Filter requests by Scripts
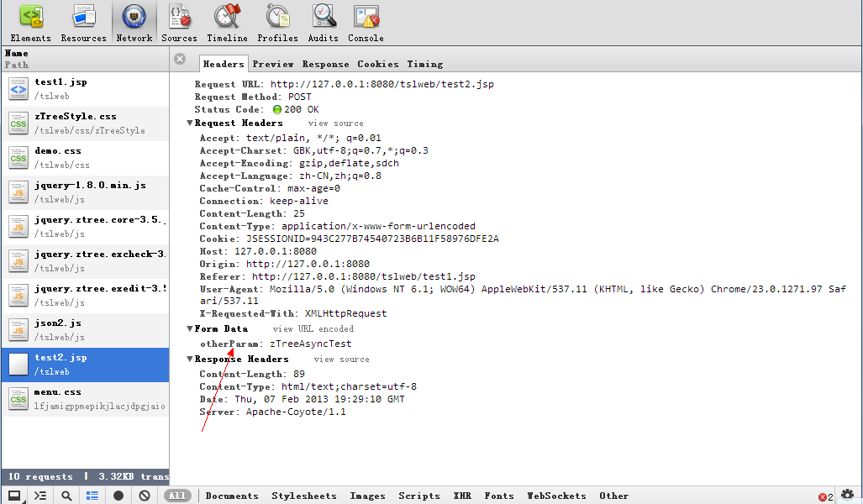863x504 pixels. coord(419,496)
